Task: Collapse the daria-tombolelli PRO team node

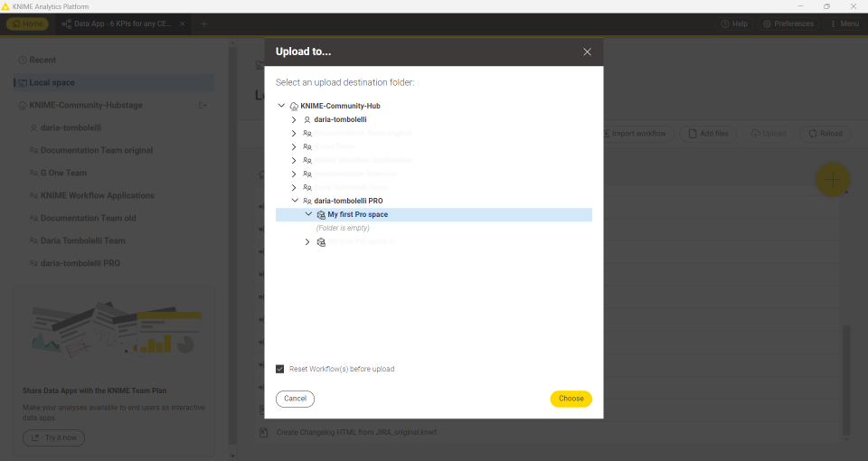Action: pyautogui.click(x=294, y=201)
